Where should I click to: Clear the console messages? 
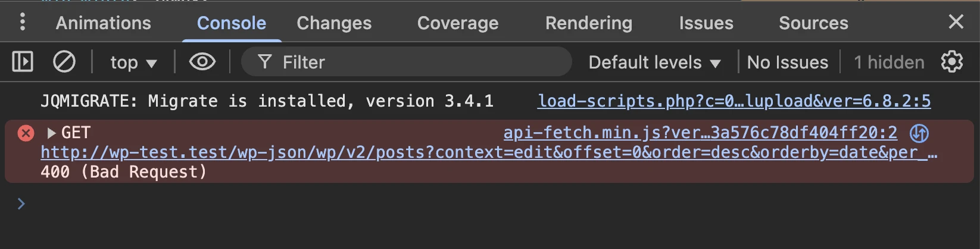pos(64,62)
